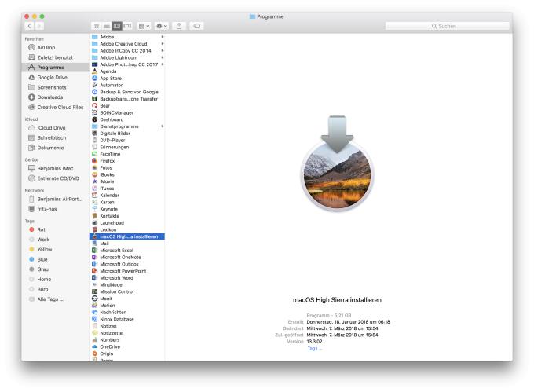Click macOS High Sierra installer preview image
The width and height of the screenshot is (534, 392).
(337, 163)
